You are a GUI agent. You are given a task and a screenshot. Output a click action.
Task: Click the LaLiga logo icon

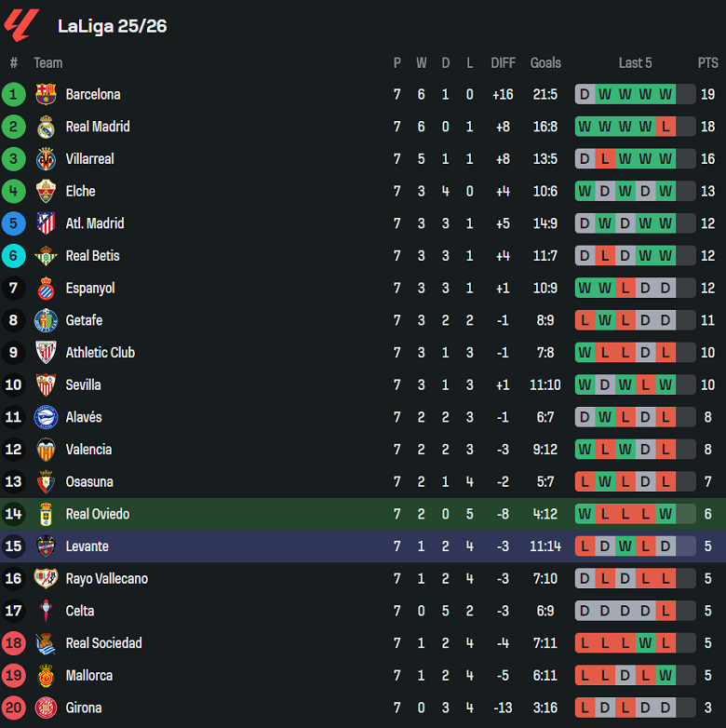click(x=20, y=25)
